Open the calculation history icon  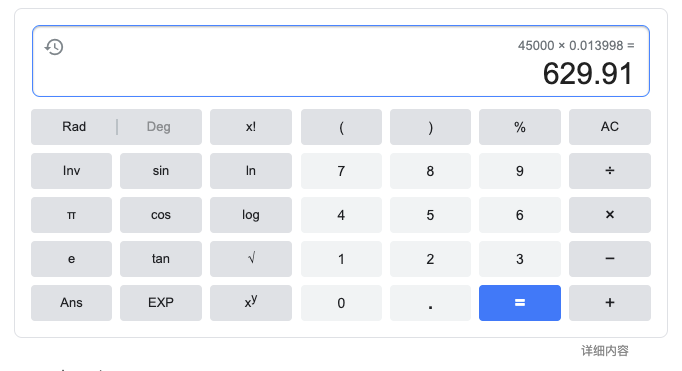54,47
